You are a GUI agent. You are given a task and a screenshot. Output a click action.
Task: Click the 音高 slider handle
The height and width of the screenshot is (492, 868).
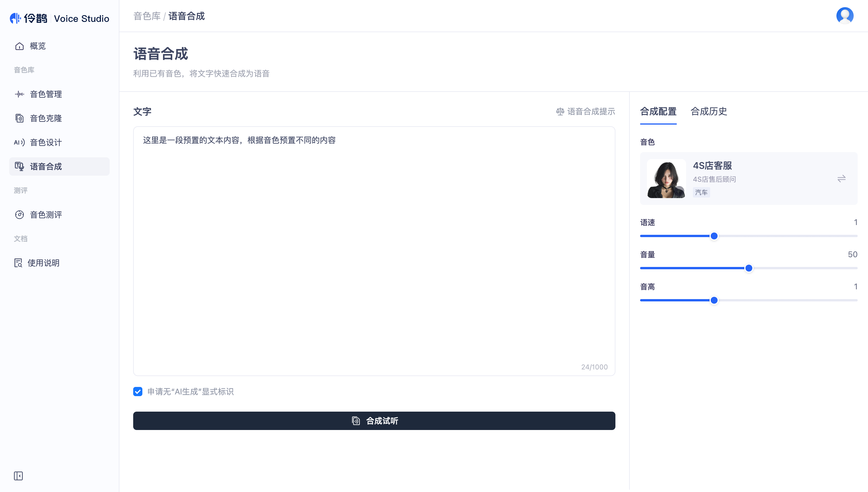[714, 300]
